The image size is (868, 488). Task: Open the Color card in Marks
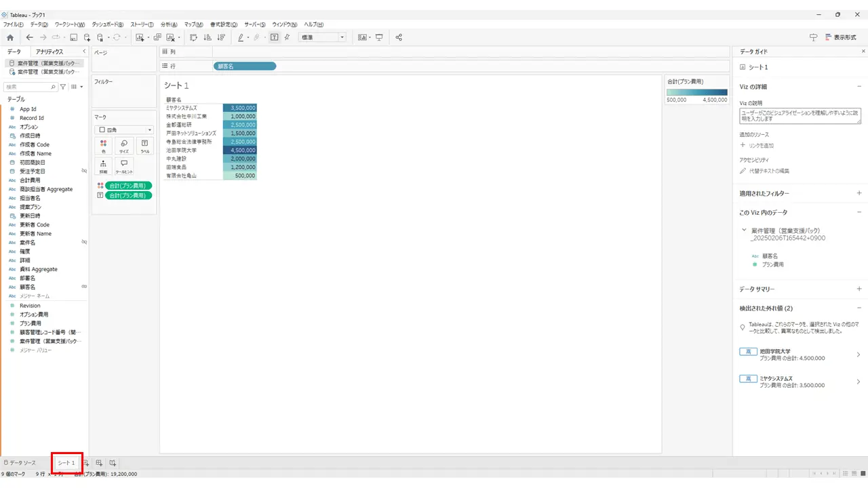click(104, 146)
